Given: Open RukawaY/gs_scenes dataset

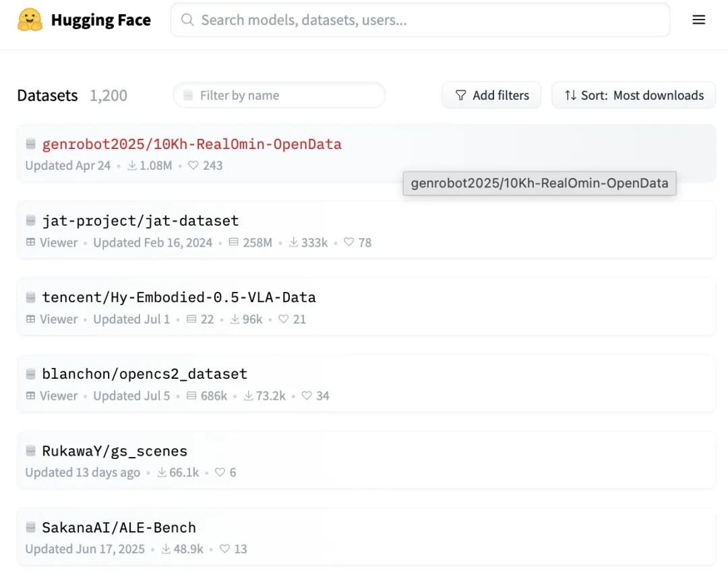Looking at the screenshot, I should (115, 451).
